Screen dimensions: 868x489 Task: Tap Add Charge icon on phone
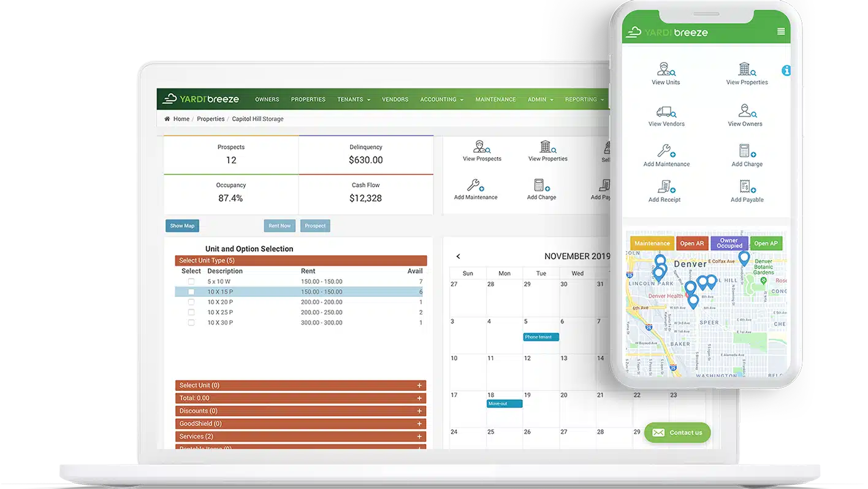(x=747, y=151)
